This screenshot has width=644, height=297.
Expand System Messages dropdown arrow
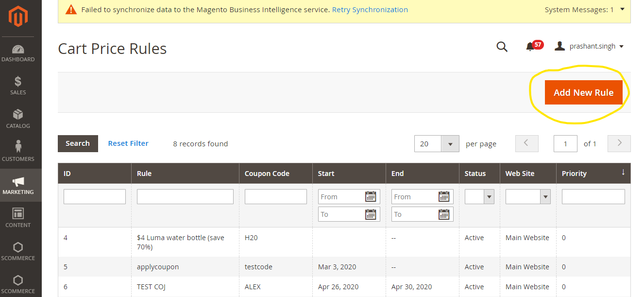pyautogui.click(x=623, y=9)
